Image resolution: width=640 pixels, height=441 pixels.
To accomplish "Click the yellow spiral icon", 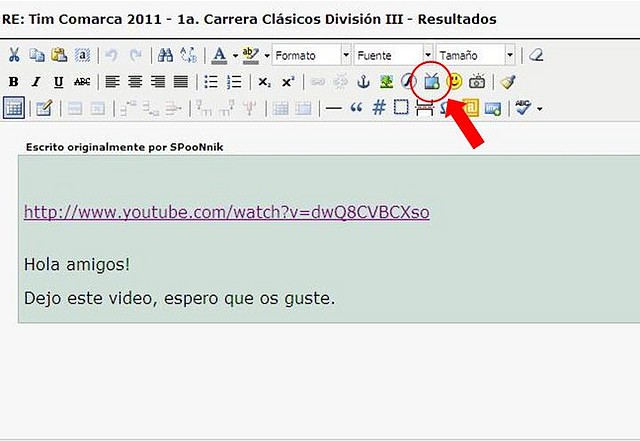I will pos(471,108).
